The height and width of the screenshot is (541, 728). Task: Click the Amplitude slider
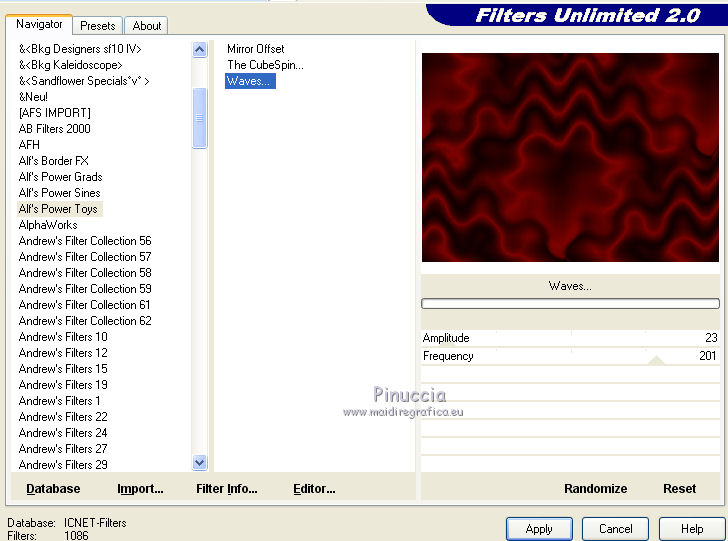(570, 338)
